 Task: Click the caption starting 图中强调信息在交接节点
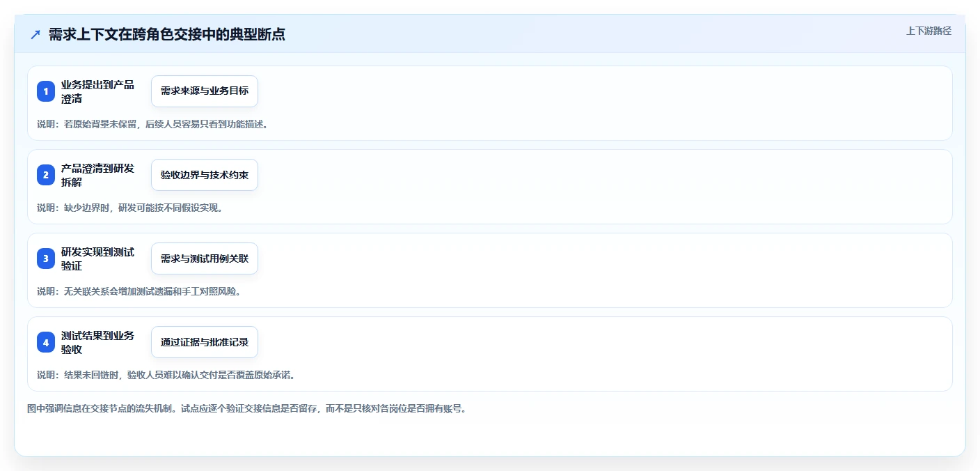[246, 408]
